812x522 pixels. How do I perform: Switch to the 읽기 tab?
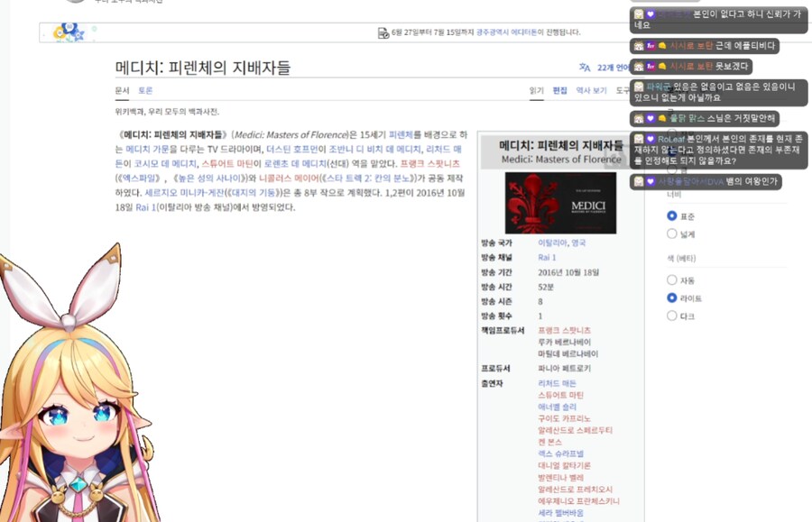coord(537,90)
